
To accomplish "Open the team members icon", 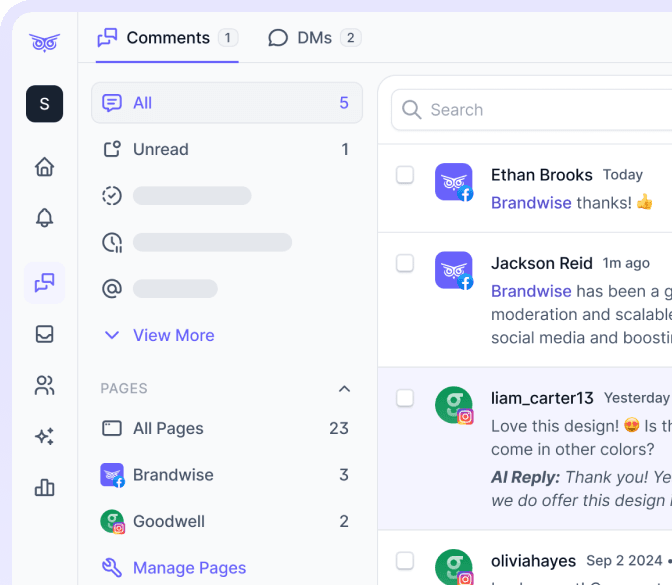I will (x=44, y=385).
